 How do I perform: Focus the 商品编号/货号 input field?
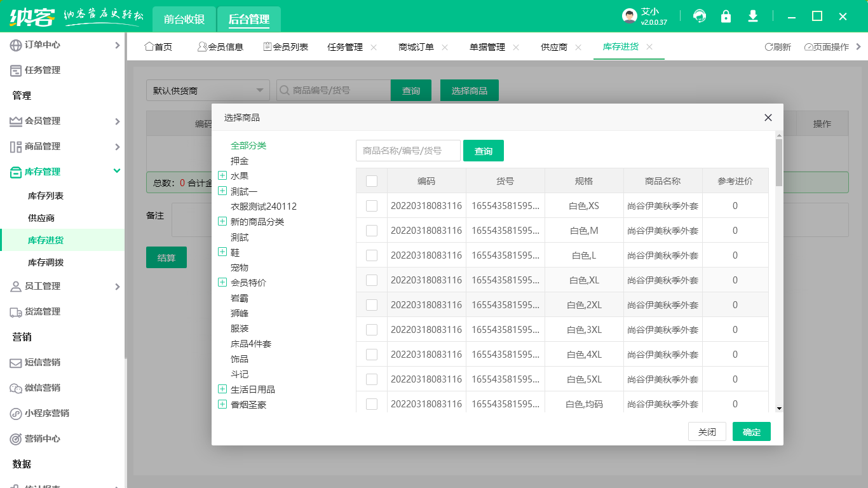point(334,90)
